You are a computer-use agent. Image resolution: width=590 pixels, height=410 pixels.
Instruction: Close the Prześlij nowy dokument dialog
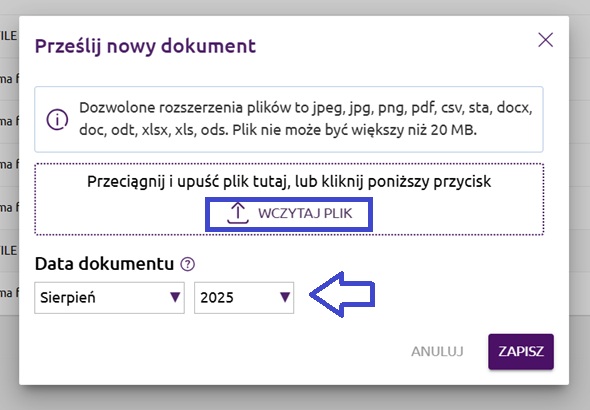tap(545, 39)
